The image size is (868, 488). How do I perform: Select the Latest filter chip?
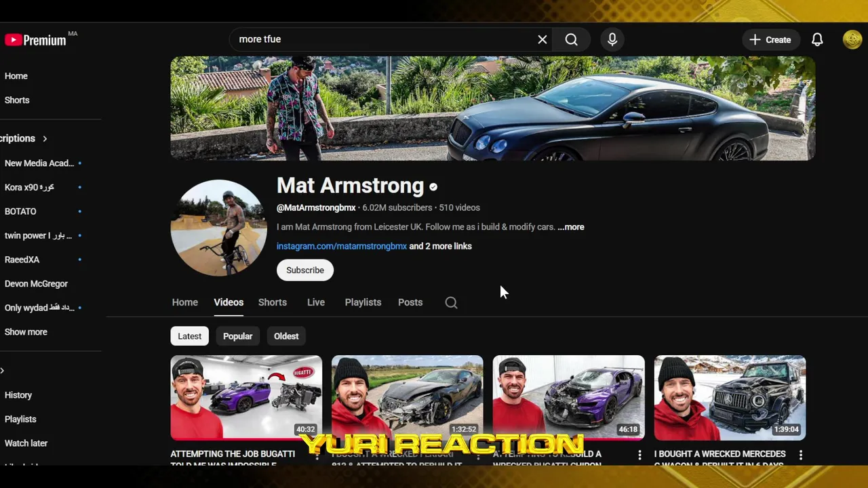tap(189, 336)
